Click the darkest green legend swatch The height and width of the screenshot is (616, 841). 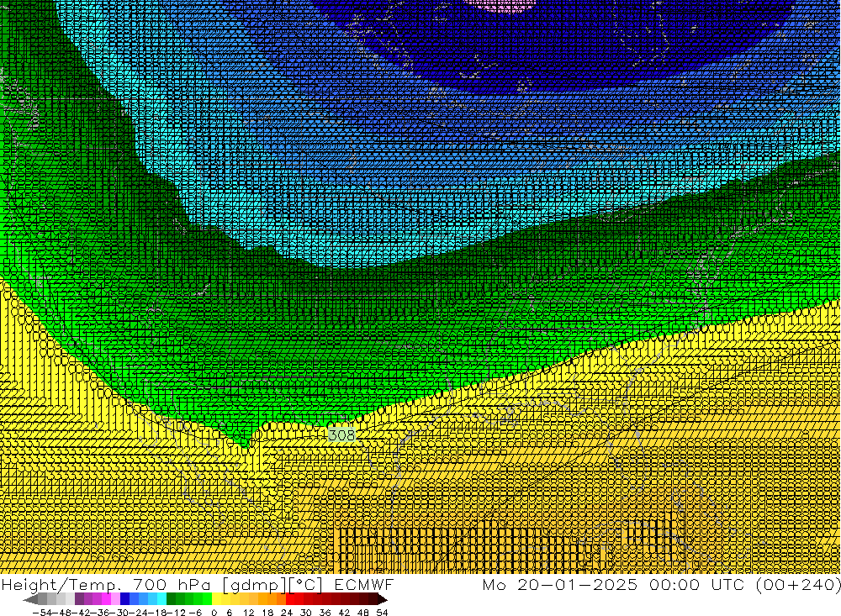[x=171, y=599]
